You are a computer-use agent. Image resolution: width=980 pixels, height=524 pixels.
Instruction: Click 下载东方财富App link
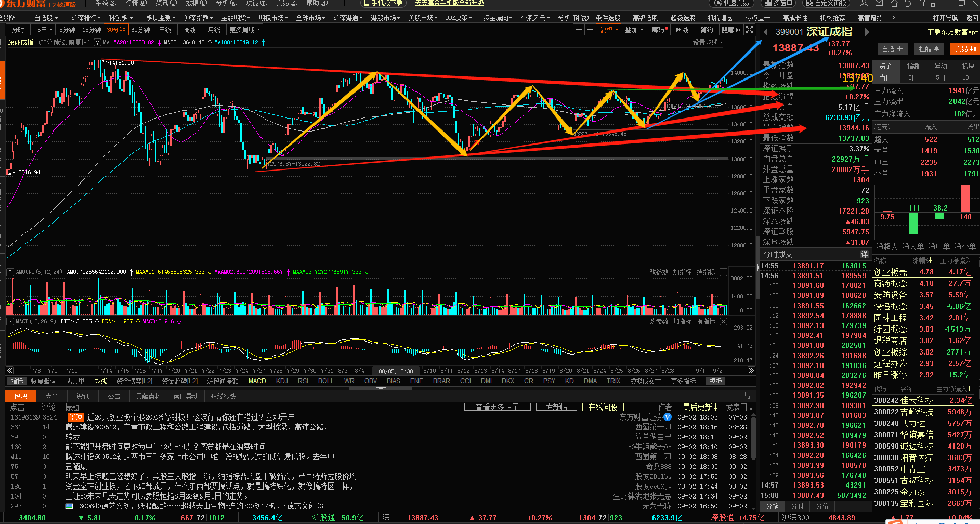(x=953, y=32)
